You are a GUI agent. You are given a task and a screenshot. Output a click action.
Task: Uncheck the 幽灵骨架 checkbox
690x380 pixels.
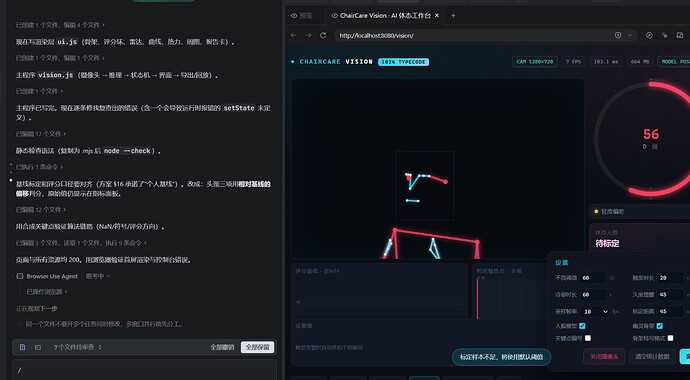tap(659, 326)
